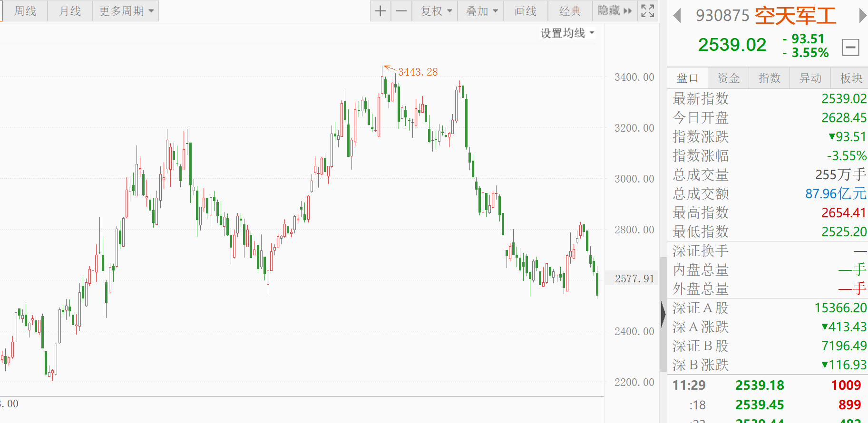Screen dimensions: 868x423
Task: Click y-axis label 2200.00
Action: (x=634, y=382)
